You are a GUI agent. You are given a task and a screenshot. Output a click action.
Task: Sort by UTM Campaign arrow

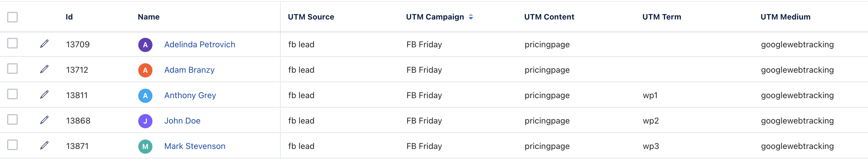point(471,17)
